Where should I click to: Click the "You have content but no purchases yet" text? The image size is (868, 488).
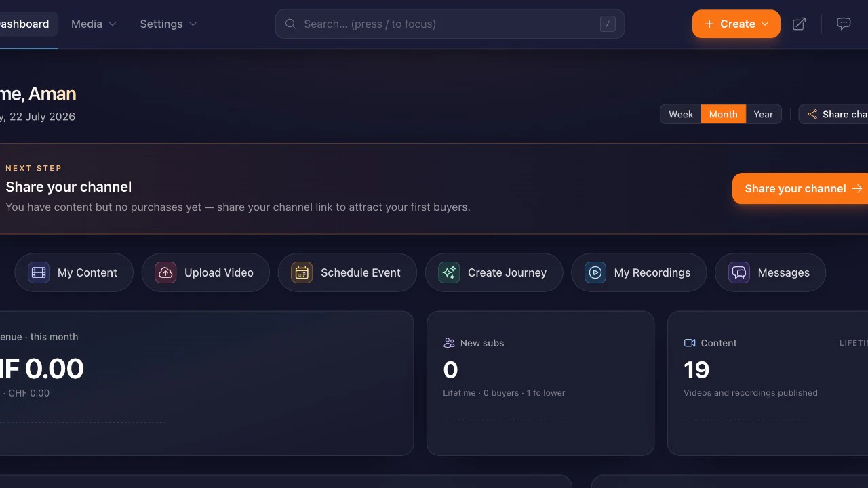pyautogui.click(x=104, y=207)
